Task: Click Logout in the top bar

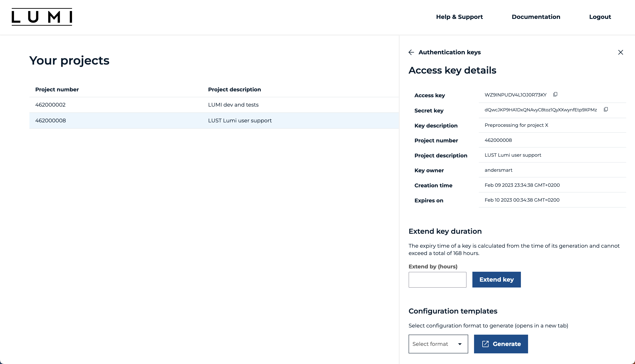Action: tap(600, 17)
